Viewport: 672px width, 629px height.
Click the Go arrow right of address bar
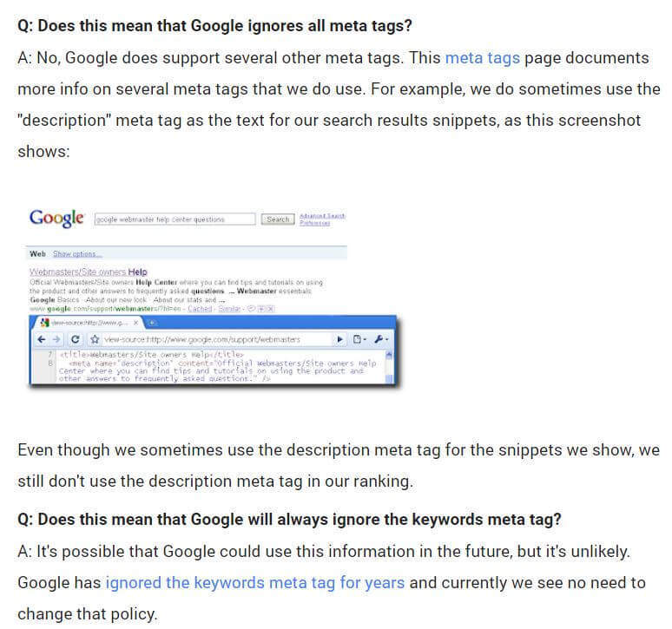[x=339, y=339]
